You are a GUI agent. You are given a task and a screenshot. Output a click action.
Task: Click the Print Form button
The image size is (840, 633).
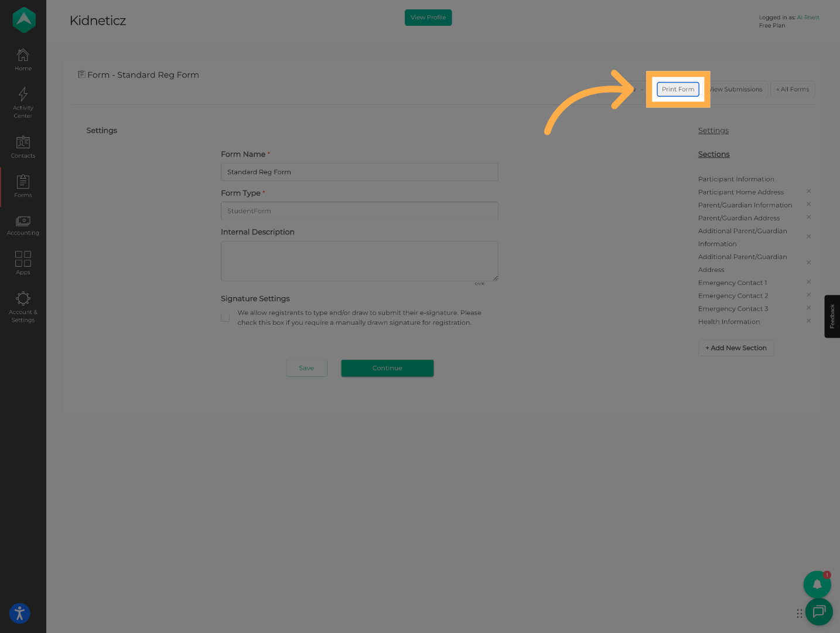pos(678,89)
